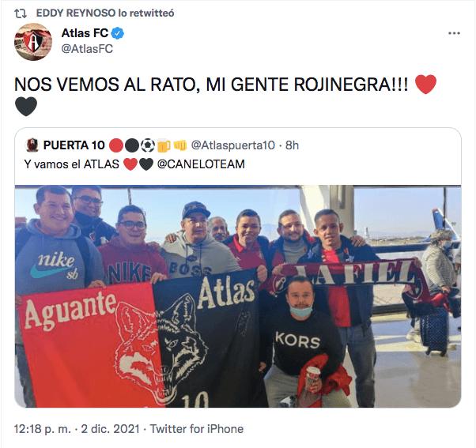This screenshot has height=448, width=476.
Task: Click the red heart emoji in tweet text
Action: [425, 84]
